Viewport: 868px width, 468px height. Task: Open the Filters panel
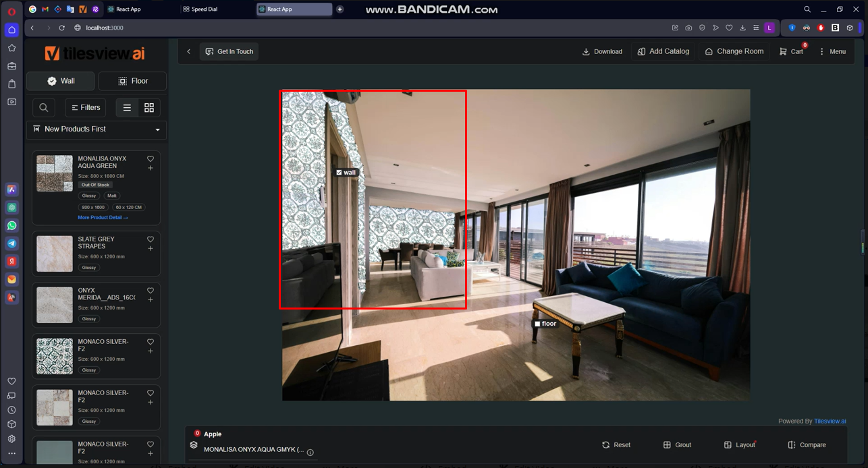pyautogui.click(x=85, y=108)
